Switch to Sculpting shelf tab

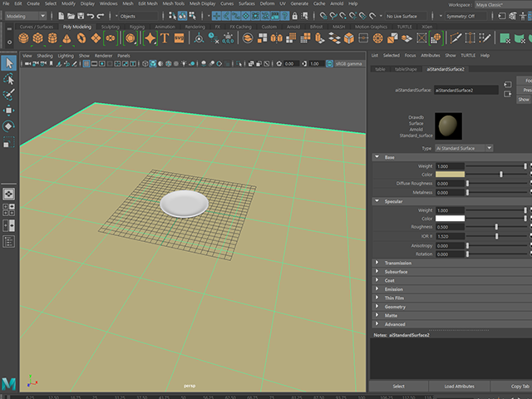click(x=111, y=27)
